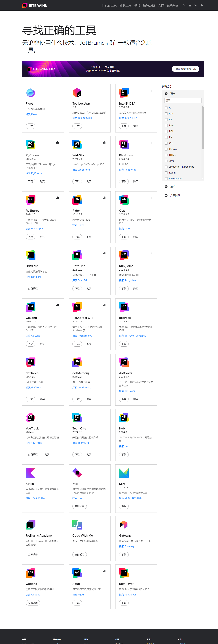
Task: Collapse the 语言 filter section
Action: (166, 94)
